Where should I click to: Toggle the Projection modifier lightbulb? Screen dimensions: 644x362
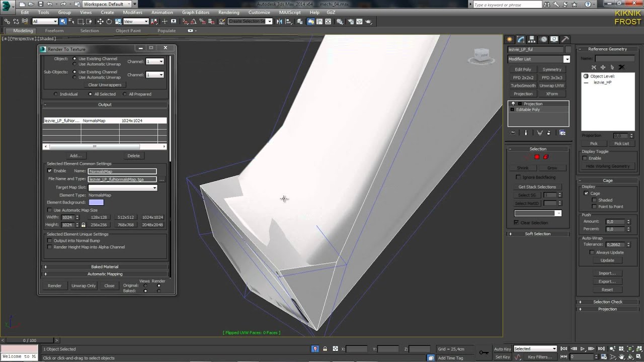[x=513, y=104]
